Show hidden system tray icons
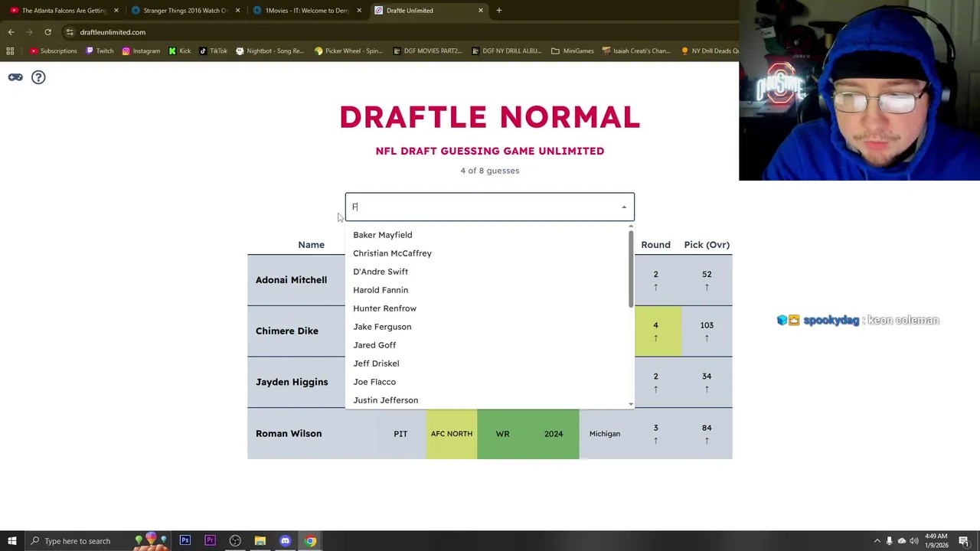980x551 pixels. [x=877, y=541]
